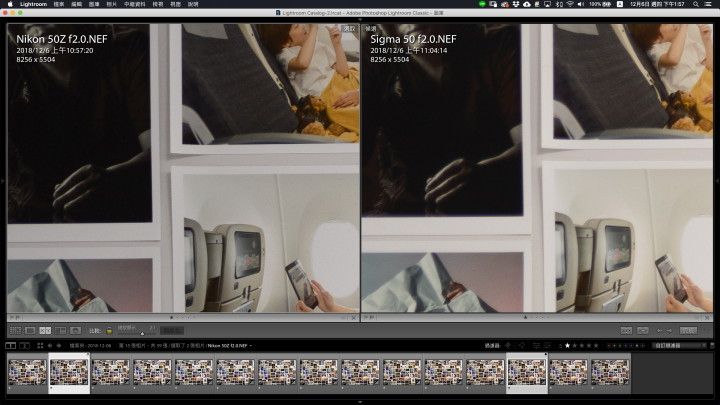Filter by blue color label
720x405 pixels.
(x=625, y=346)
